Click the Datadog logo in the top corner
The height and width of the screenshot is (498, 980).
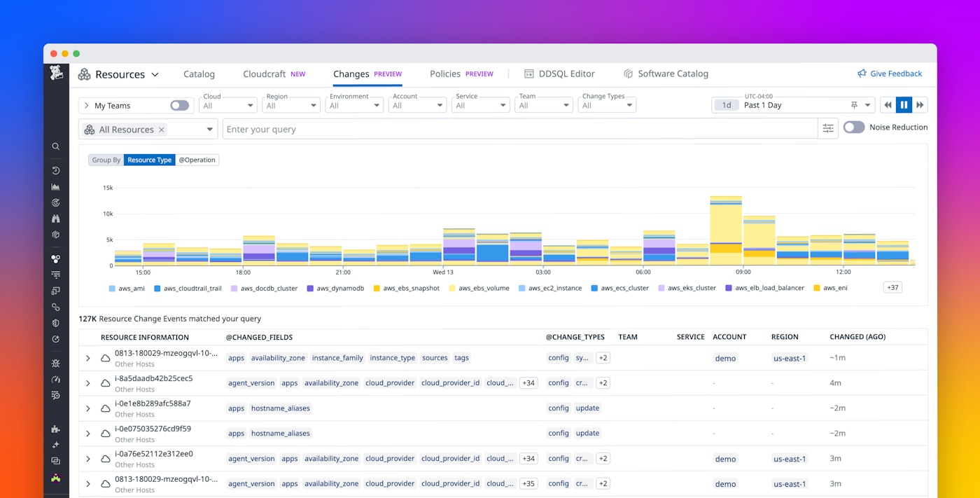coord(56,72)
